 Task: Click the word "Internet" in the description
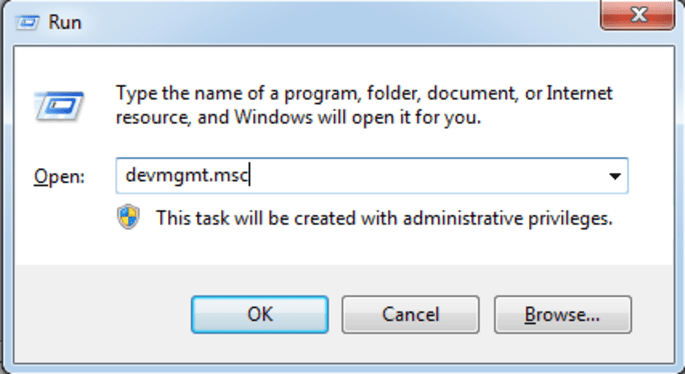tap(580, 93)
